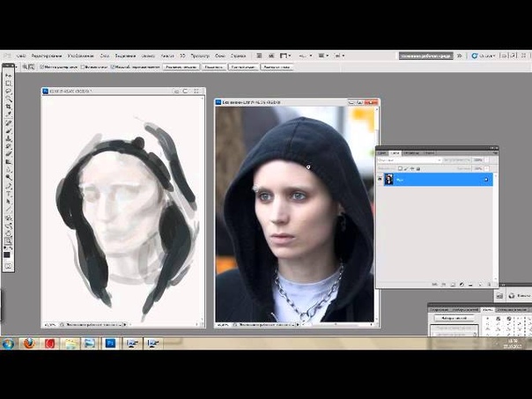The image size is (532, 399).
Task: Open Arrange Documents dropdown
Action: 323,55
